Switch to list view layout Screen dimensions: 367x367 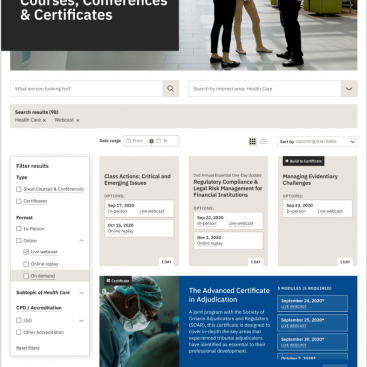[x=263, y=141]
